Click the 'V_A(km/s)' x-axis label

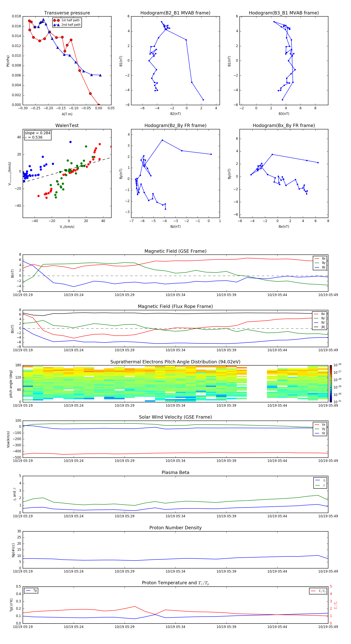click(x=67, y=227)
